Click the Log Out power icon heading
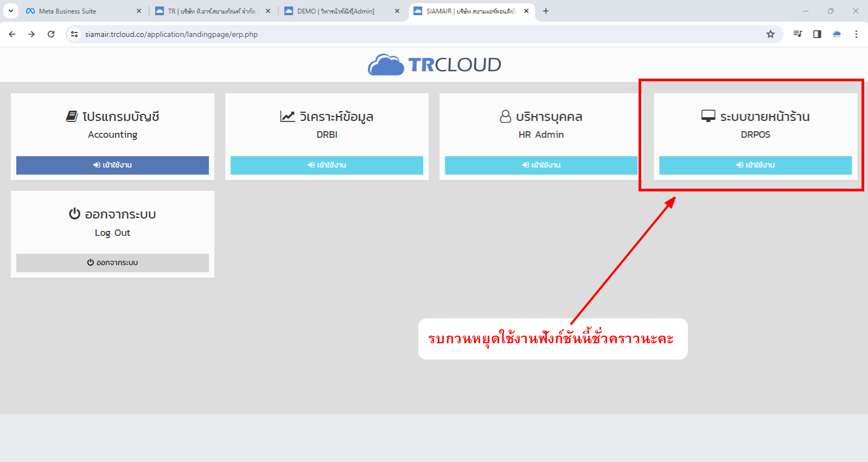Screen dimensions: 868x462 pyautogui.click(x=74, y=214)
